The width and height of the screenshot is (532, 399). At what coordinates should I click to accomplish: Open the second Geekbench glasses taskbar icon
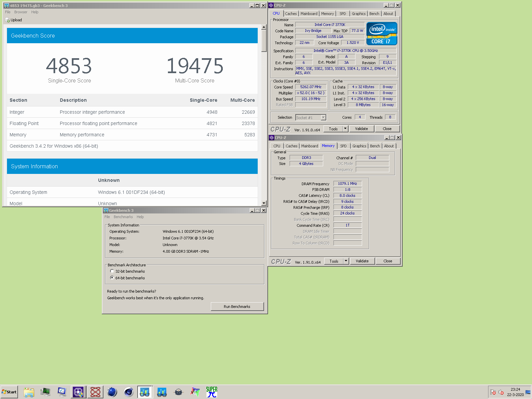click(162, 392)
